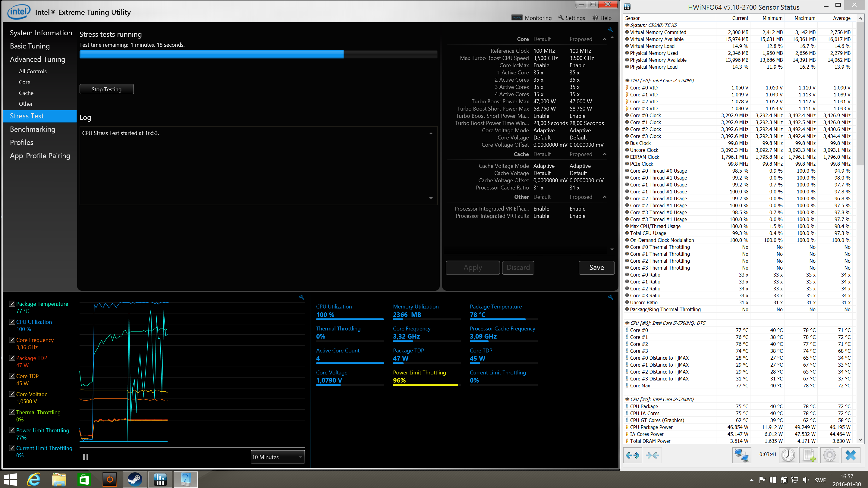Select System Information in the sidebar
The width and height of the screenshot is (868, 488).
tap(41, 33)
